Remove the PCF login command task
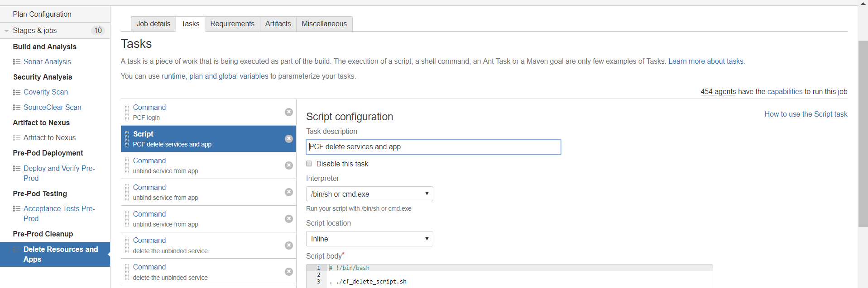 coord(288,112)
